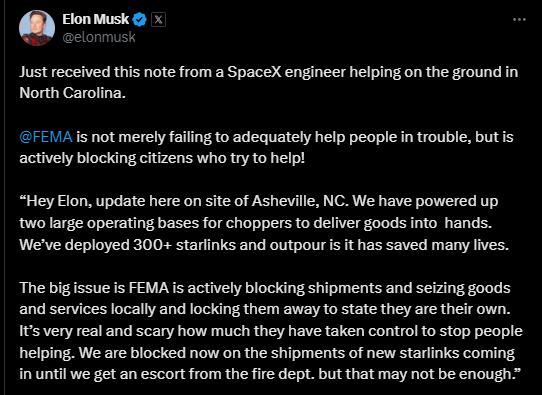Open the three-dot more options menu
This screenshot has width=542, height=395.
coord(519,20)
